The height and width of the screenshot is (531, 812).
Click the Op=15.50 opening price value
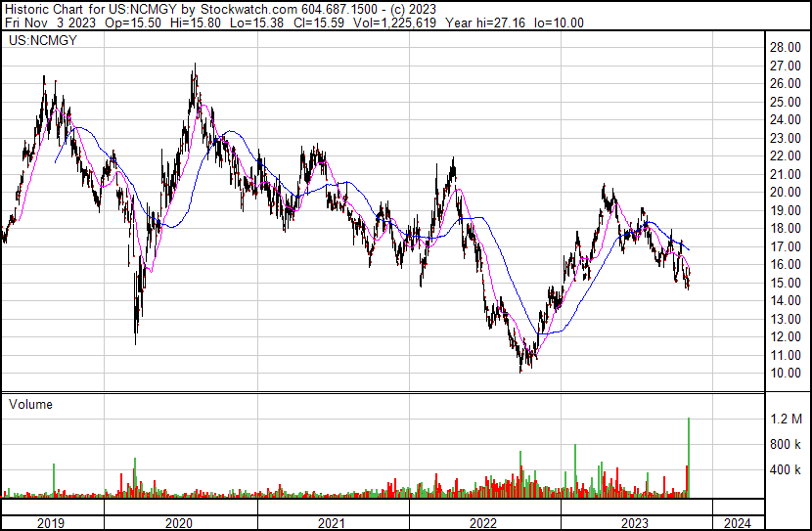click(133, 22)
